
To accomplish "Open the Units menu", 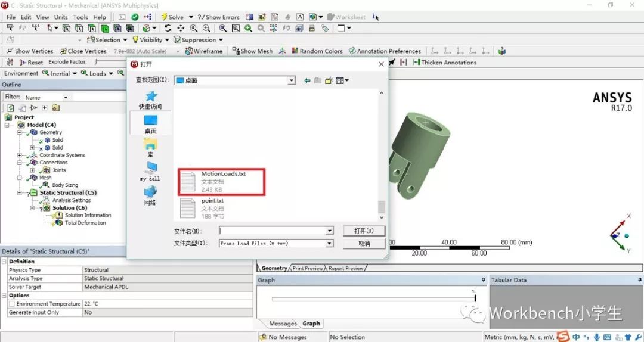I will 61,17.
